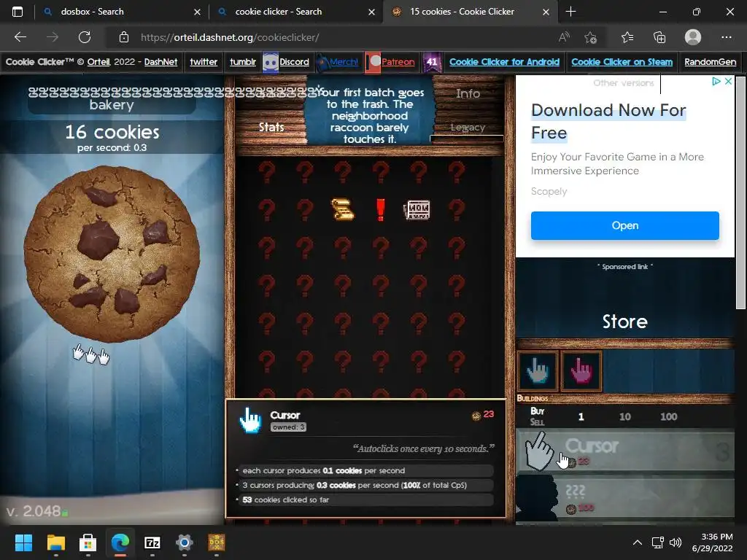Viewport: 747px width, 560px height.
Task: Click the news ticker about the raccoon
Action: point(370,116)
